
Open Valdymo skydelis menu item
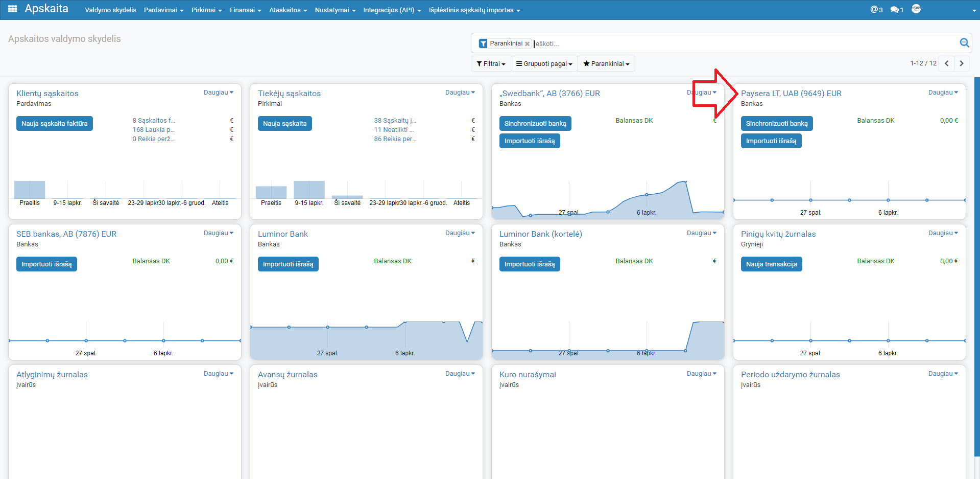tap(110, 10)
